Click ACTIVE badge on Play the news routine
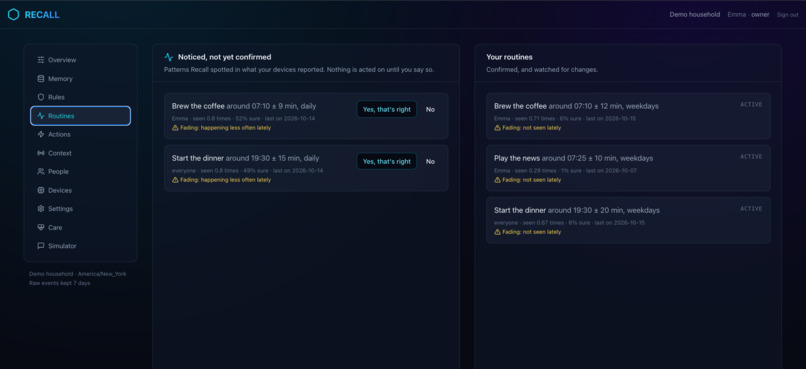The height and width of the screenshot is (369, 806). tap(751, 157)
